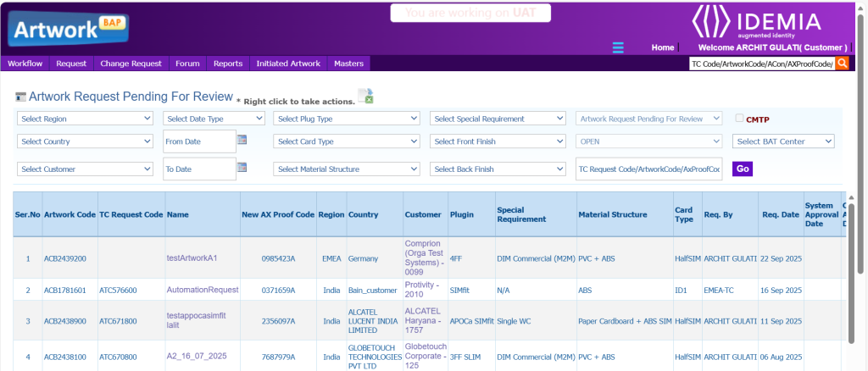Click the Artwork BAP logo
The image size is (868, 371).
(x=68, y=30)
